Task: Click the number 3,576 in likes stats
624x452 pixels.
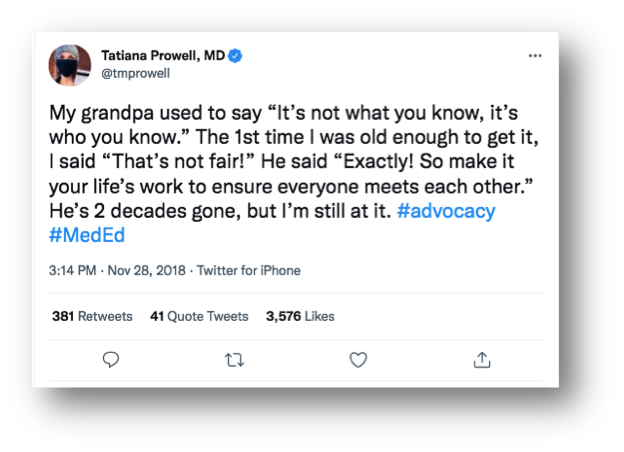Action: point(283,316)
